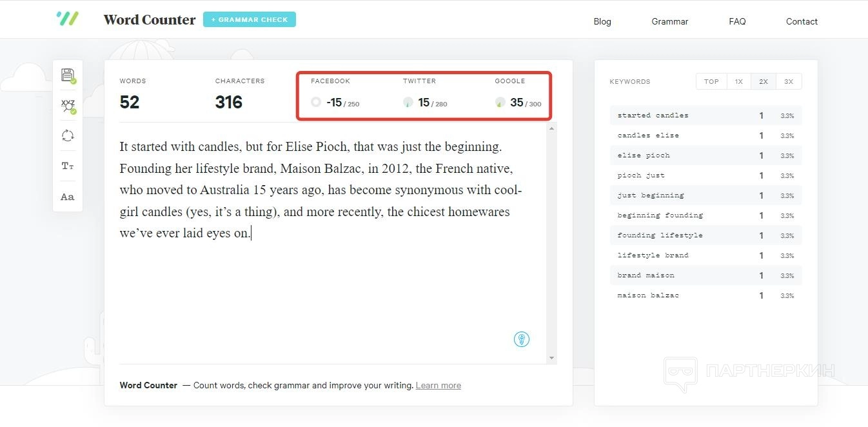Screen dimensions: 868x427
Task: Click the editor scrollbar down arrow
Action: 551,358
